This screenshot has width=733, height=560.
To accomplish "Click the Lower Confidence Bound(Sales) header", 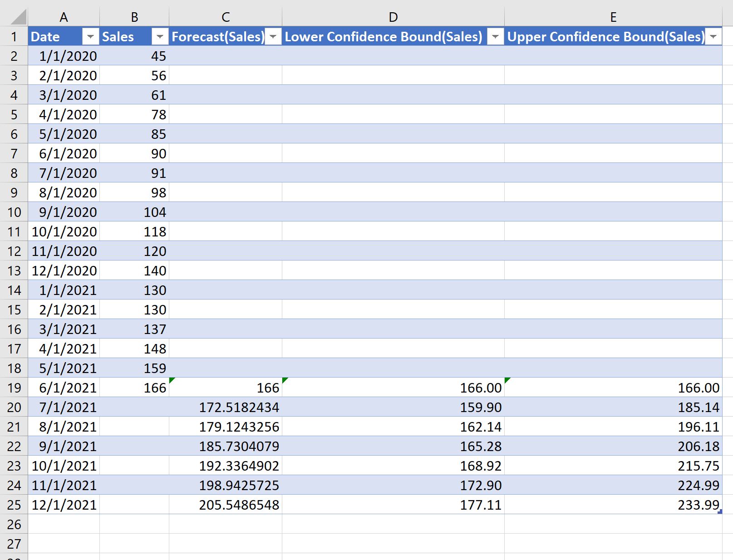I will tap(393, 37).
